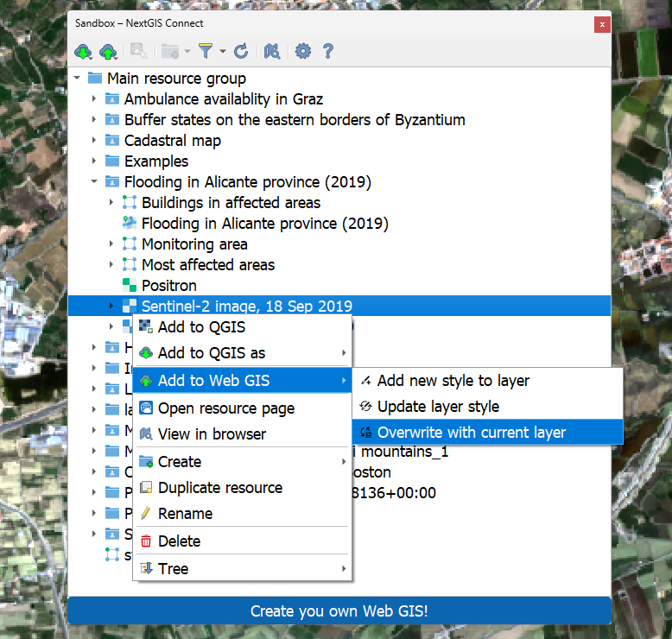Select Flooding in Alicante province web map
Viewport: 672px width, 639px height.
tap(265, 224)
